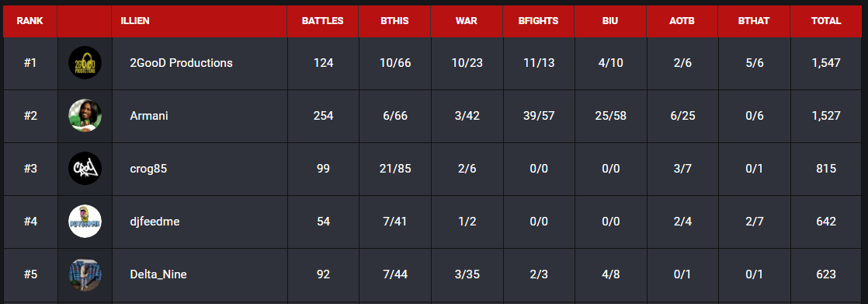Sort by the WAR column header

[467, 21]
